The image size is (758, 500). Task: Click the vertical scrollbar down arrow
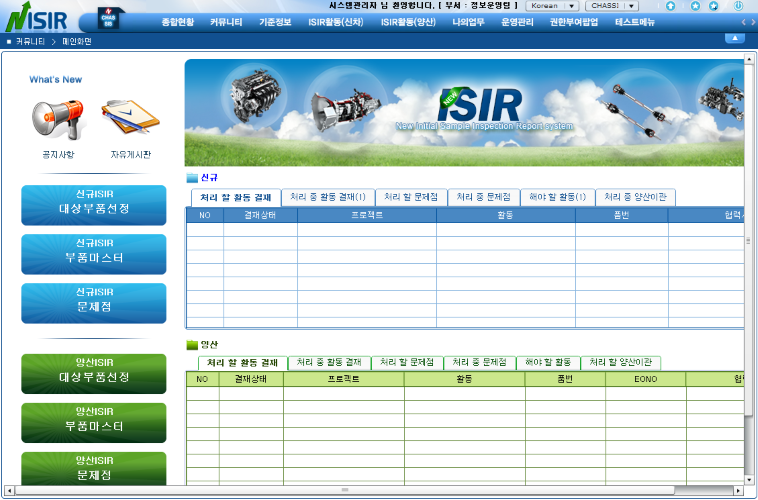[x=750, y=480]
